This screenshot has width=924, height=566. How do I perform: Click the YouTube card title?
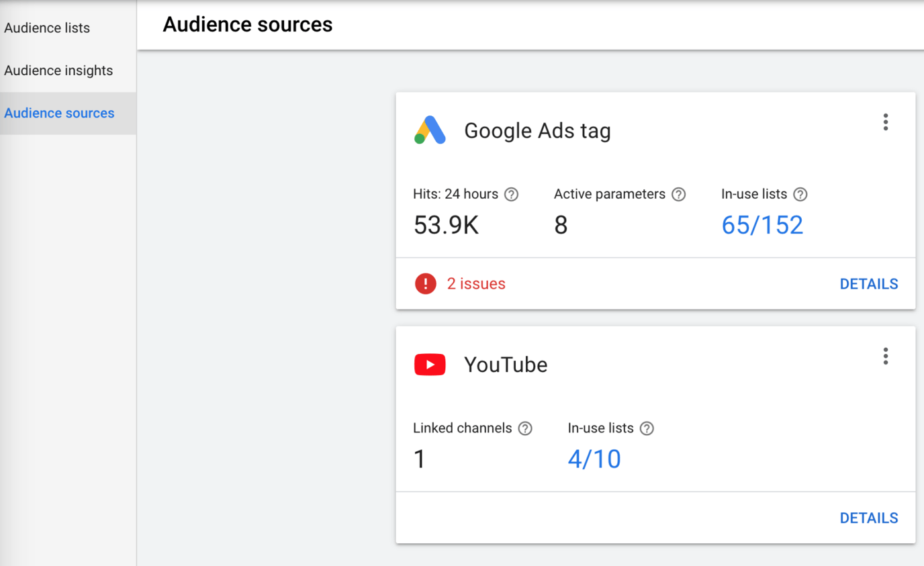click(x=506, y=365)
